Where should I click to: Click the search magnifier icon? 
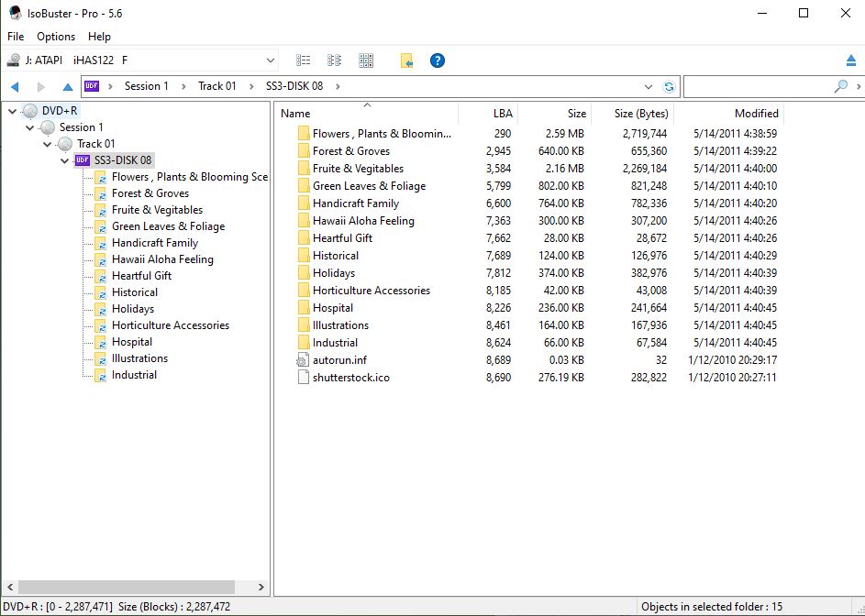[840, 86]
